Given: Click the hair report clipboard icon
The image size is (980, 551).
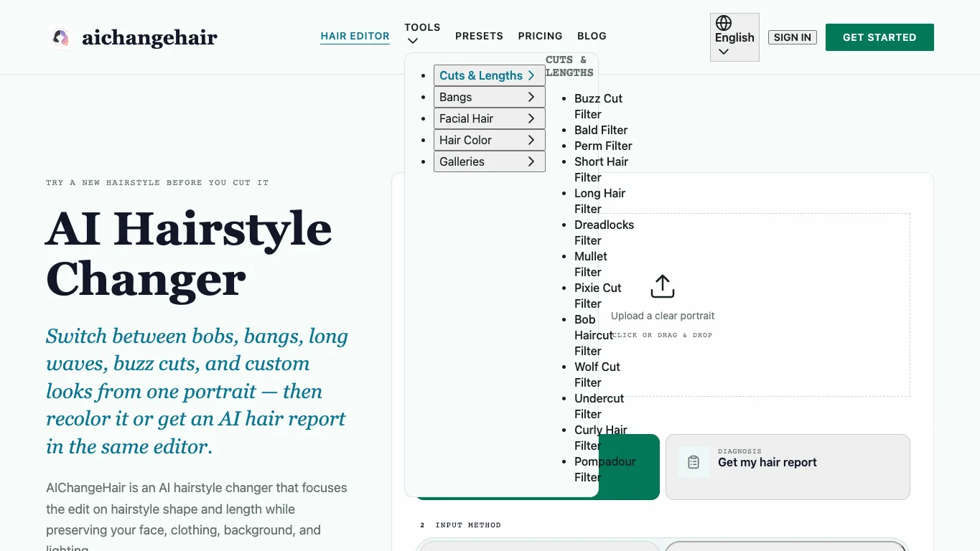Looking at the screenshot, I should 694,462.
